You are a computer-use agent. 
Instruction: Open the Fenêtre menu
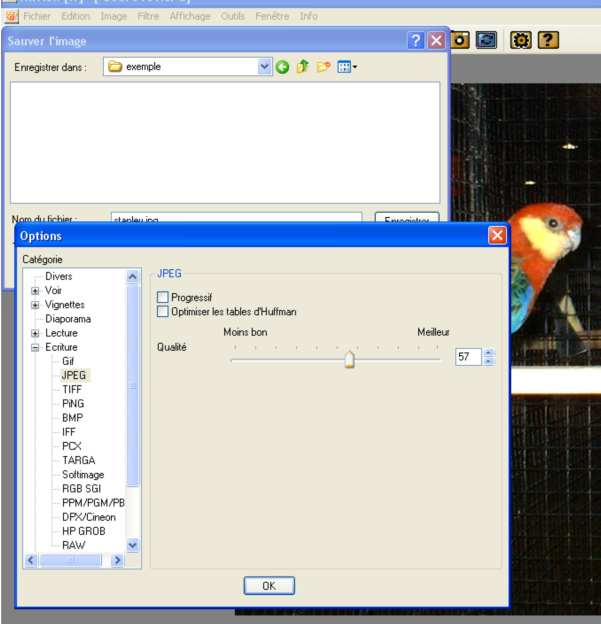[272, 16]
